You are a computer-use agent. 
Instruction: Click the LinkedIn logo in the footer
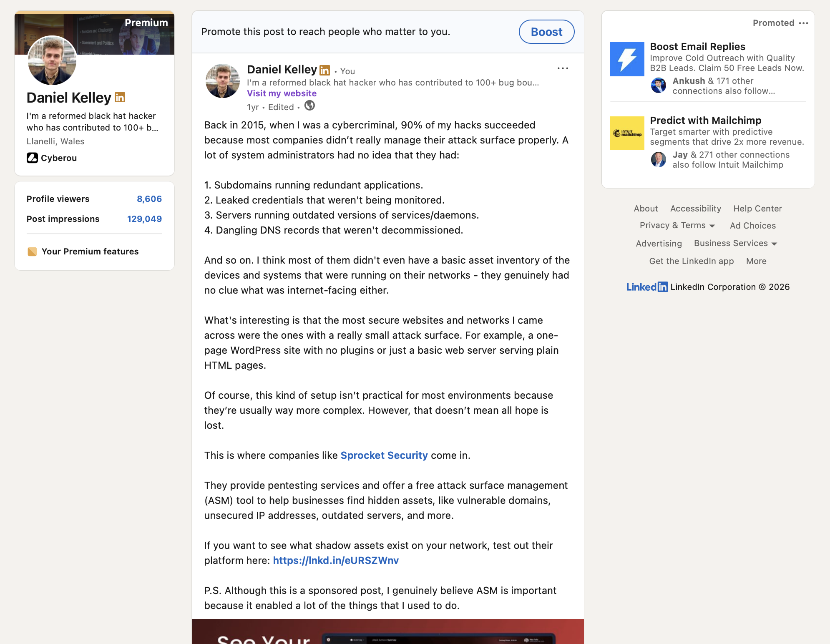[x=646, y=287]
